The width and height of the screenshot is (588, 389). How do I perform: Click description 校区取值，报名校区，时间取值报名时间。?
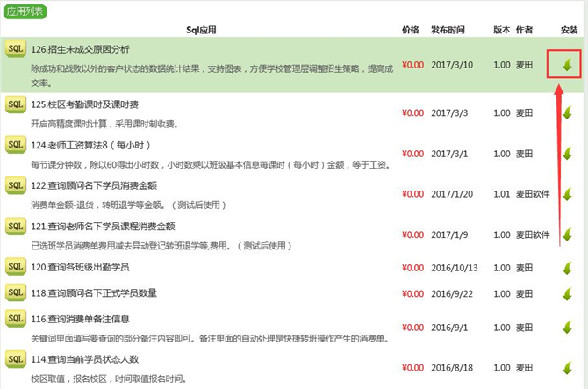tap(109, 378)
